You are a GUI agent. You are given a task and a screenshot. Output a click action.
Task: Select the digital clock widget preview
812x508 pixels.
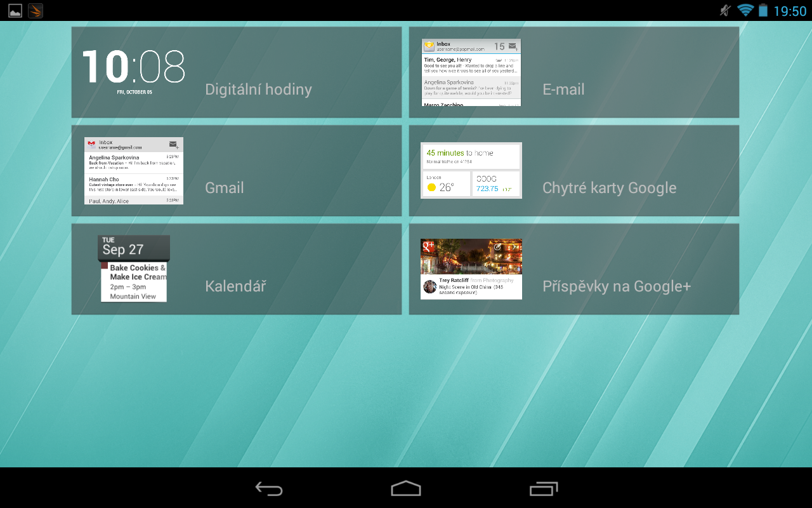click(134, 71)
